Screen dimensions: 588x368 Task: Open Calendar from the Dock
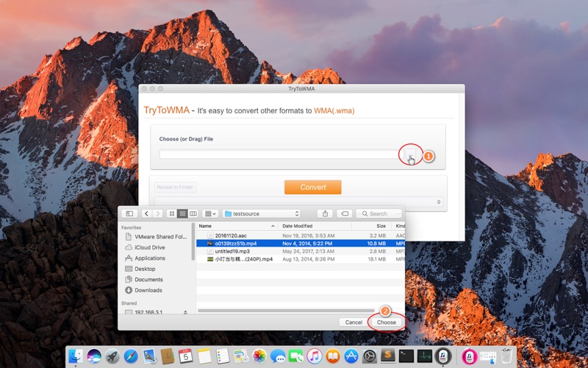point(186,356)
